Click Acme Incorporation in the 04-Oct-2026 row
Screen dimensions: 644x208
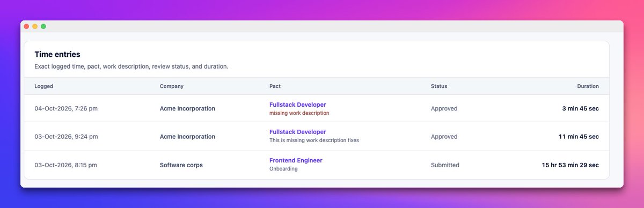(187, 109)
